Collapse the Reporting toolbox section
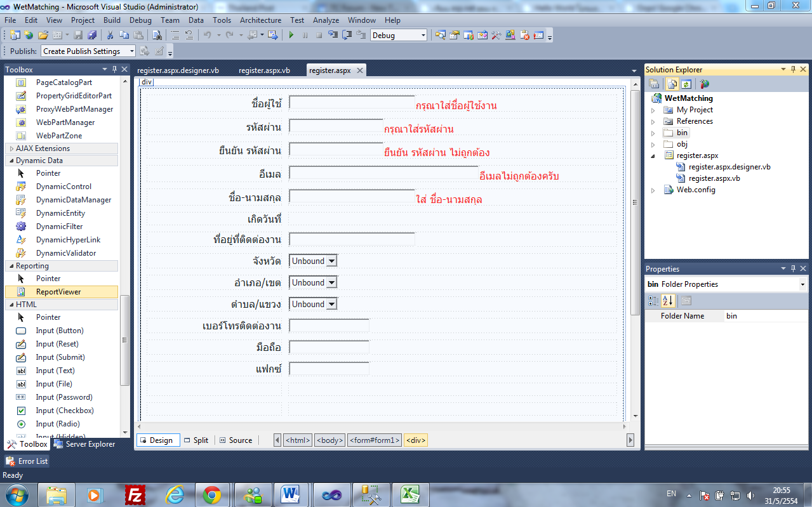Viewport: 812px width, 507px height. [62, 266]
